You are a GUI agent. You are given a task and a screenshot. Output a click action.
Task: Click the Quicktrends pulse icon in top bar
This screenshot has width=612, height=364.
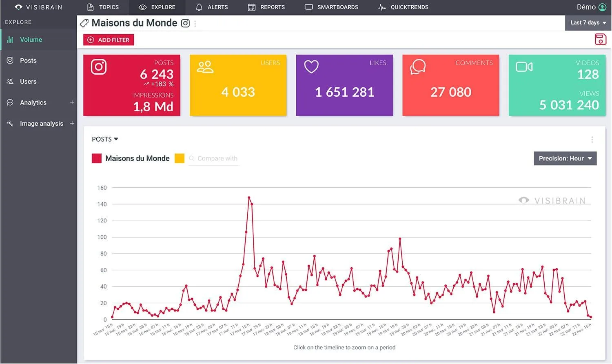pyautogui.click(x=382, y=7)
